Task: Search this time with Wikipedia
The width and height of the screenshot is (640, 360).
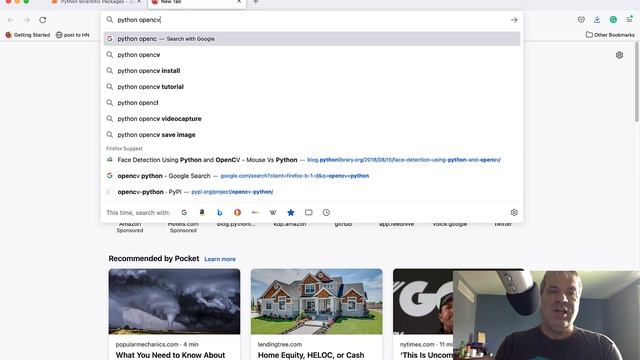Action: [273, 213]
